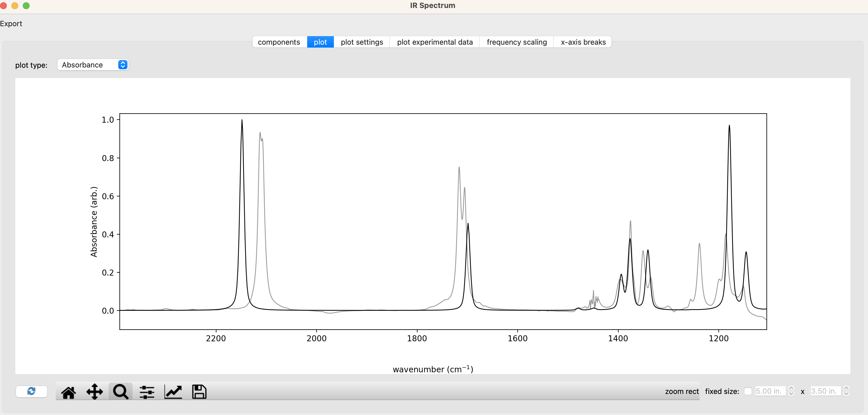868x415 pixels.
Task: Increase height with stepper up arrow
Action: 846,388
